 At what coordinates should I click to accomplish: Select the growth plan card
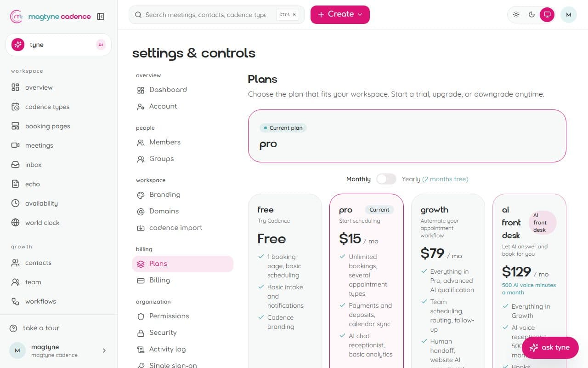point(448,281)
